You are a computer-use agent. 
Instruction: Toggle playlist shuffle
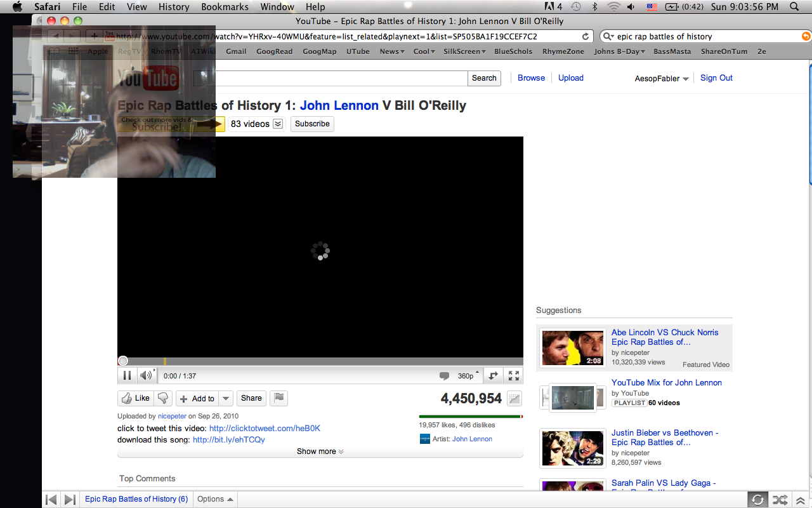[780, 500]
